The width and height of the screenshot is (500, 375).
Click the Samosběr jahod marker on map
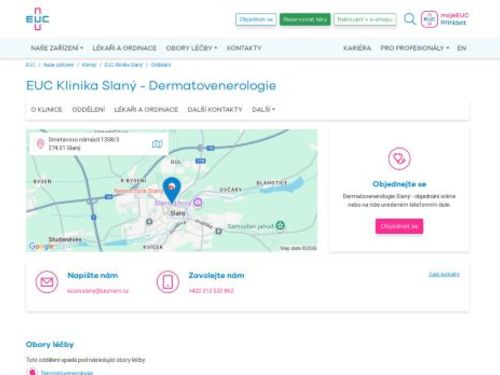280,226
